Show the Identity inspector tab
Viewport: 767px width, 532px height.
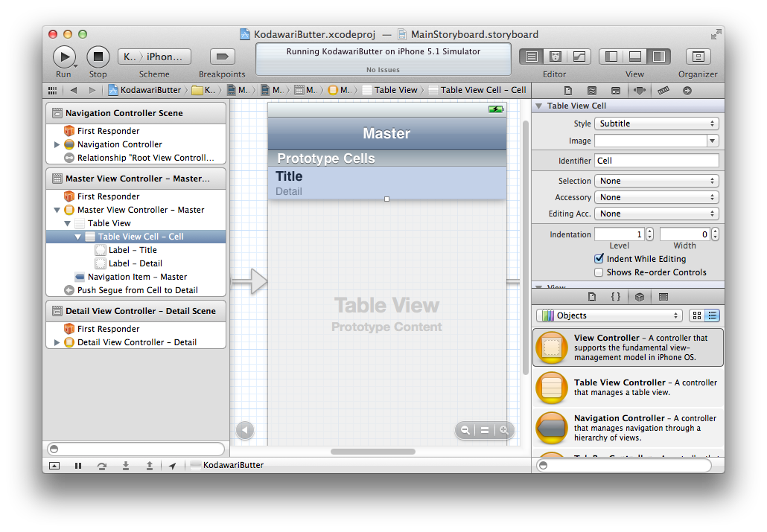[616, 91]
